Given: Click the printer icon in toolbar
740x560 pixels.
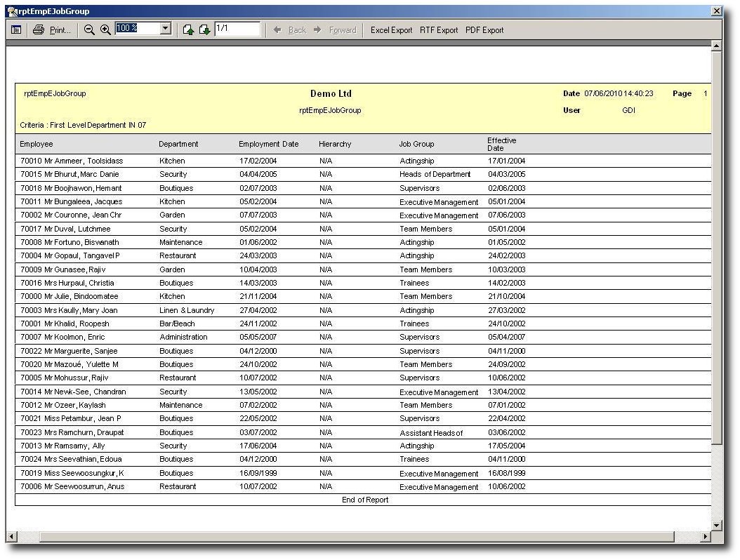Looking at the screenshot, I should pos(39,29).
